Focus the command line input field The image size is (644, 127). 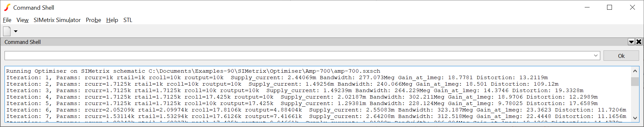click(x=298, y=56)
